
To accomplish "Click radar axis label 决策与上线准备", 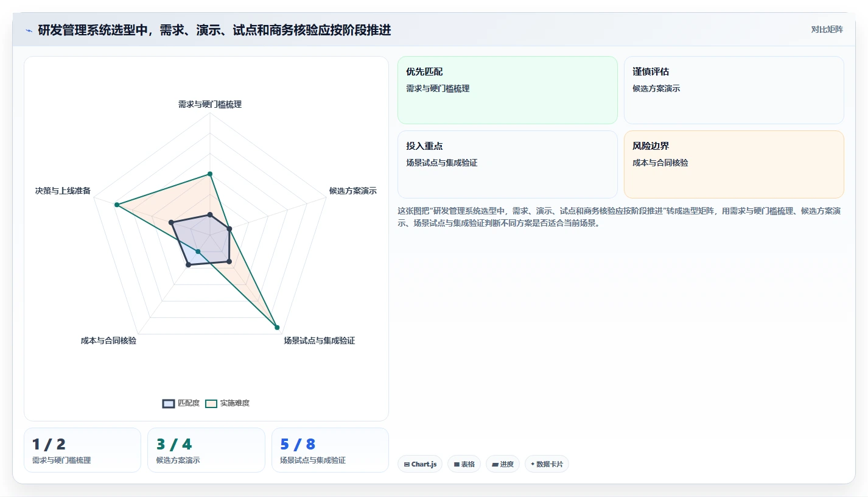I will click(x=63, y=191).
